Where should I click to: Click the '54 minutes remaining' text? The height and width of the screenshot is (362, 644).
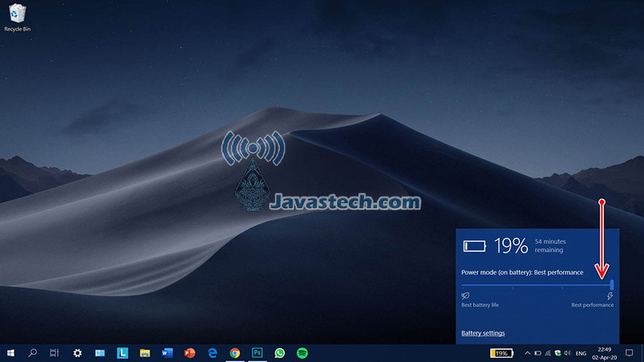tap(550, 245)
